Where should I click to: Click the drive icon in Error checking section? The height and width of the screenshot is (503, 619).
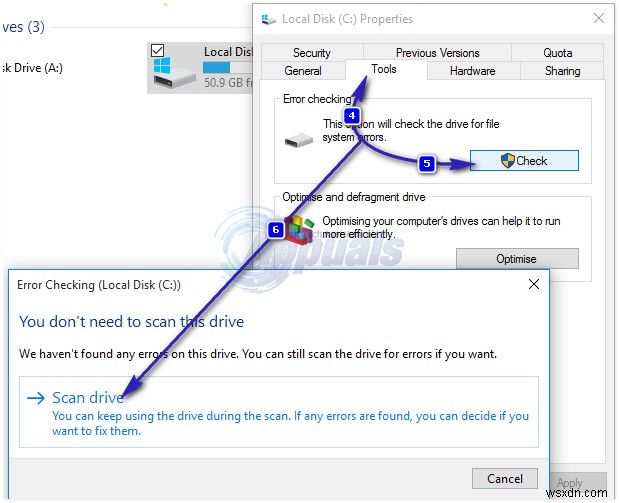[x=299, y=140]
